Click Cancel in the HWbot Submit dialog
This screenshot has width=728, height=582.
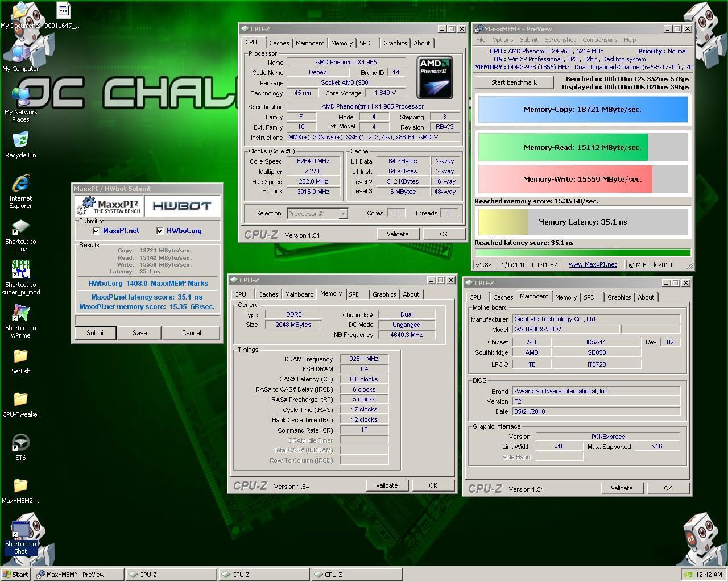(191, 333)
